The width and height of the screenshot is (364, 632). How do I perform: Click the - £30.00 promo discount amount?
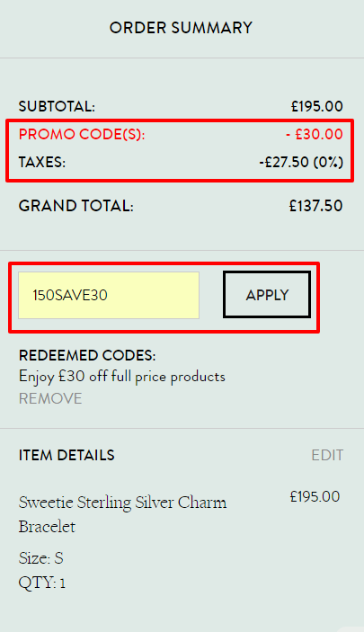pos(315,134)
